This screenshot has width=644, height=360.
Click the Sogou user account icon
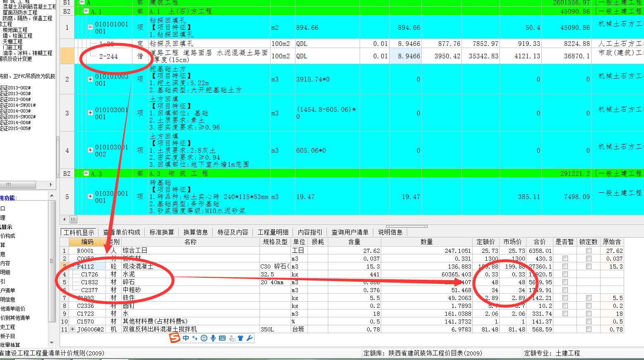(x=232, y=338)
